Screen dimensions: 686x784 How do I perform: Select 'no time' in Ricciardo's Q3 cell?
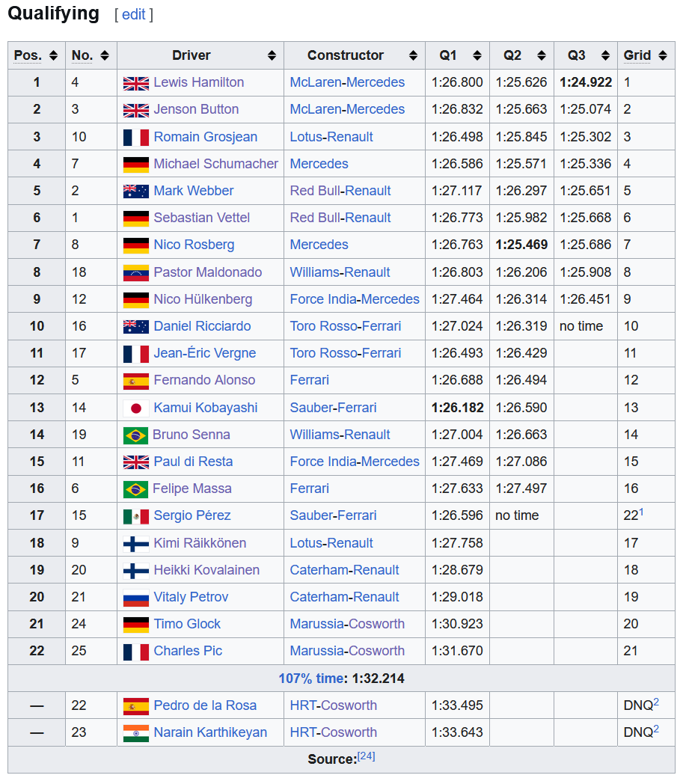point(581,326)
